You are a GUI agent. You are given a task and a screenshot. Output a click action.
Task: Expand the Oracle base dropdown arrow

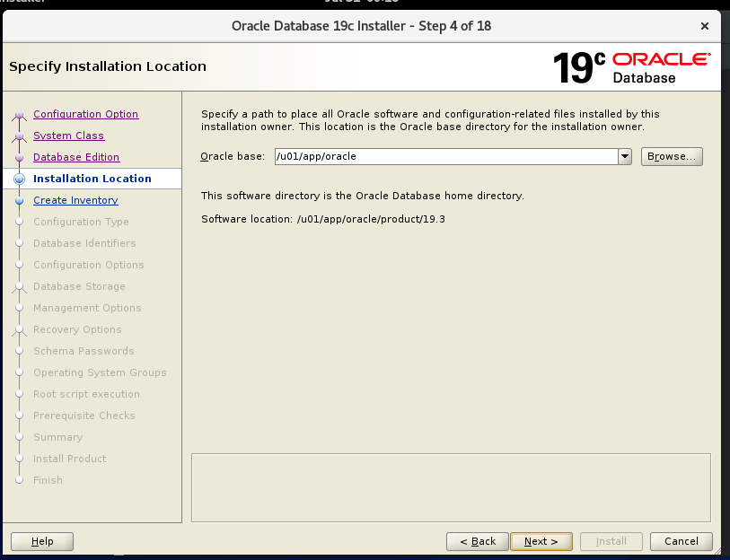pos(625,156)
